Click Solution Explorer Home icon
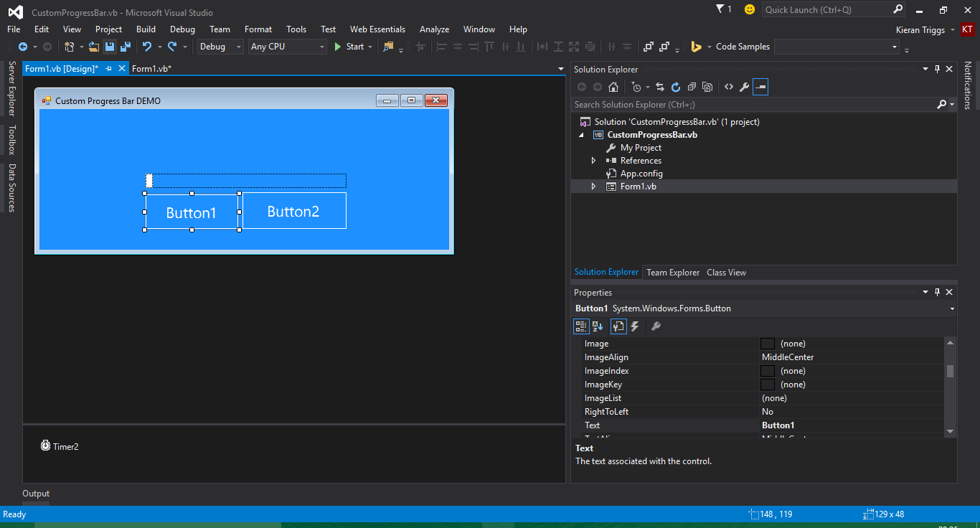 [613, 87]
